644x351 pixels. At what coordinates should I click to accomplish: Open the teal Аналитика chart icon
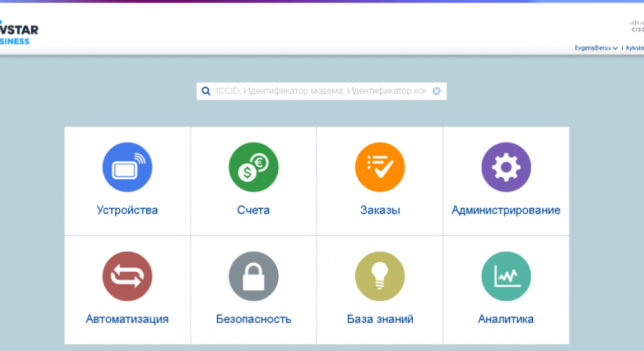click(x=506, y=276)
